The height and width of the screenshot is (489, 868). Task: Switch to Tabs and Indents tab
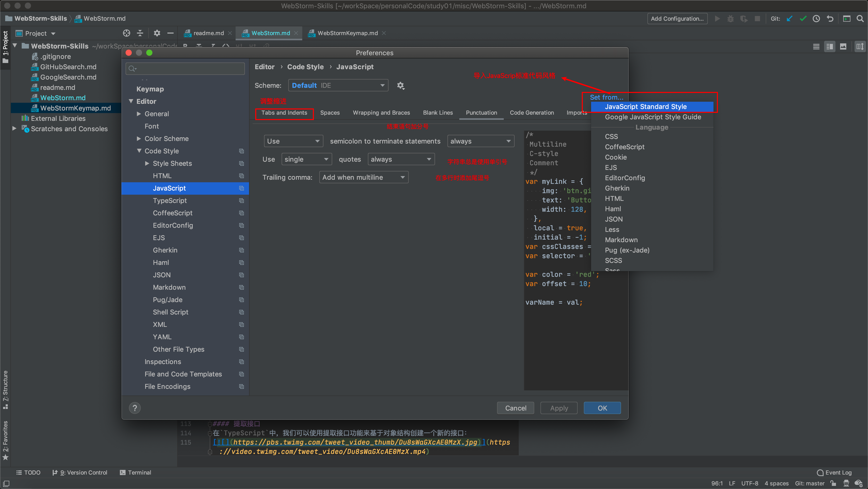[x=284, y=113]
